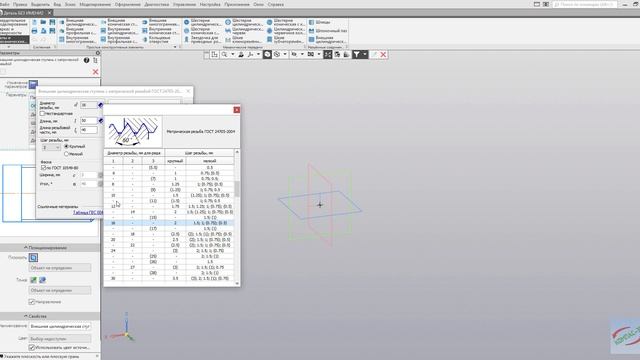The width and height of the screenshot is (640, 360).
Task: Open the Диагностика menu
Action: point(157,4)
